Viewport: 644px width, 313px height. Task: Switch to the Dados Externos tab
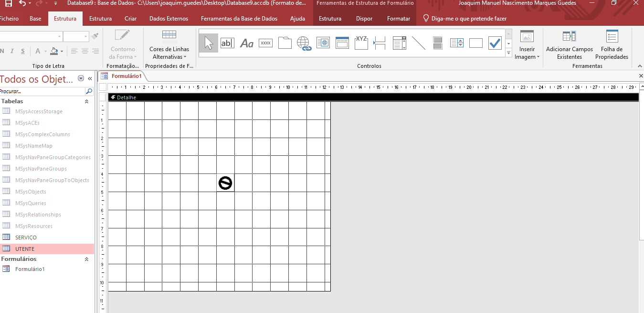[169, 19]
